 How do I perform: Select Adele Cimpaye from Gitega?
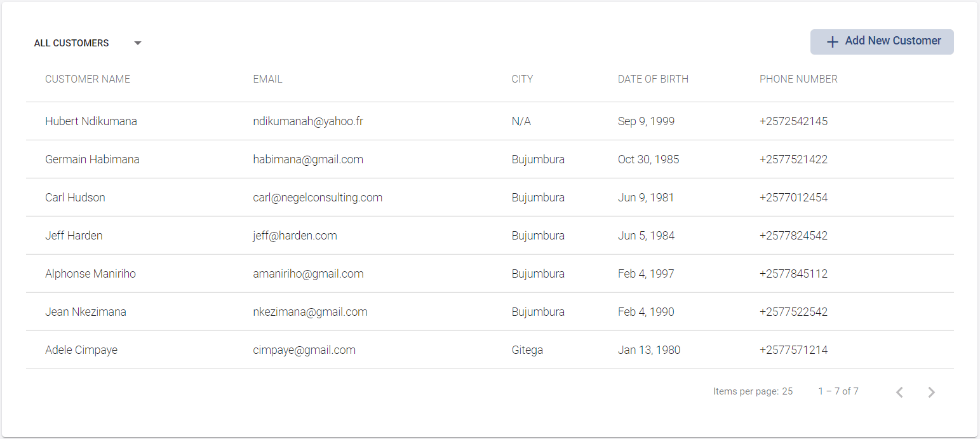click(490, 350)
